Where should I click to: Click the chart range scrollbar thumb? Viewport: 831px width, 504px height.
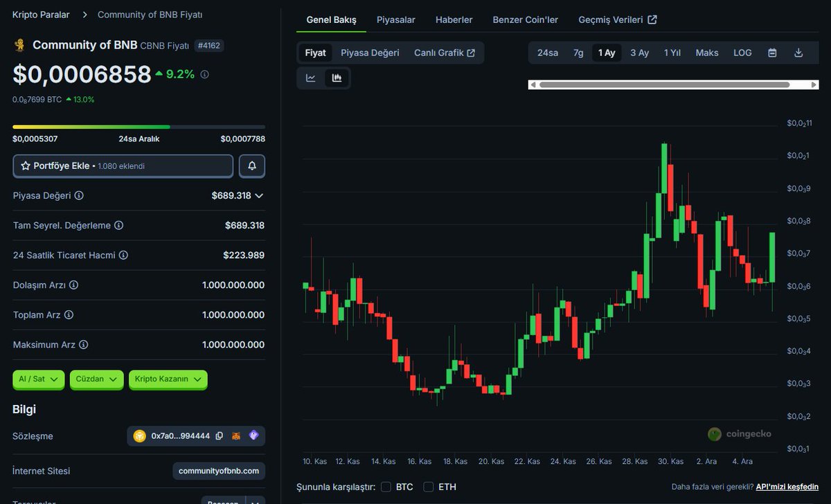664,84
